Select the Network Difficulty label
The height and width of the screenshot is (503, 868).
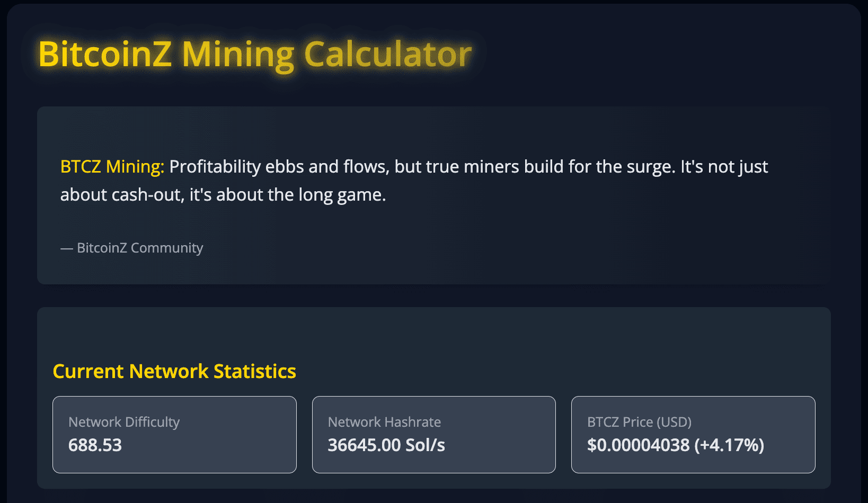pyautogui.click(x=124, y=422)
